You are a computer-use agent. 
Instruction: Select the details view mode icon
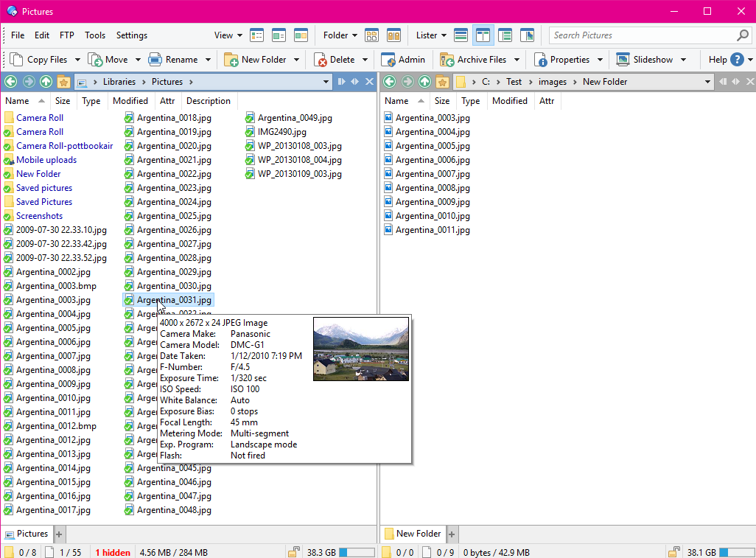coord(256,35)
